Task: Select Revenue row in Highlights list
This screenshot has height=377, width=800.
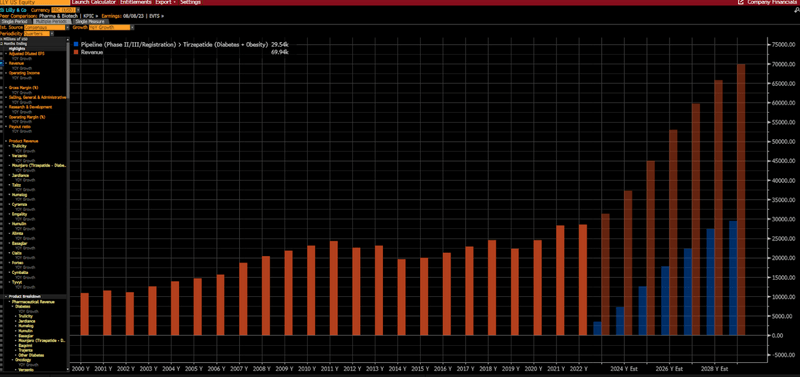Action: (x=16, y=63)
